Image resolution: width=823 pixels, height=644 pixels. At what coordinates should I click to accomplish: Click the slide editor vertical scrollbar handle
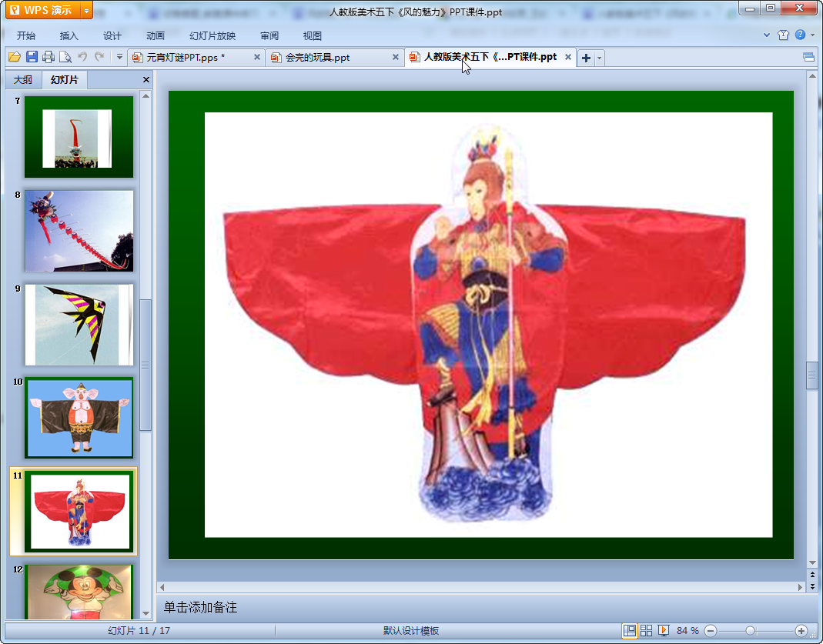812,375
